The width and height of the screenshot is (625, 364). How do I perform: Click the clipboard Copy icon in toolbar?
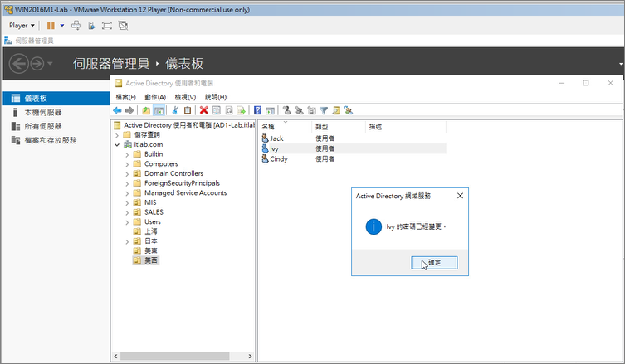coord(188,111)
